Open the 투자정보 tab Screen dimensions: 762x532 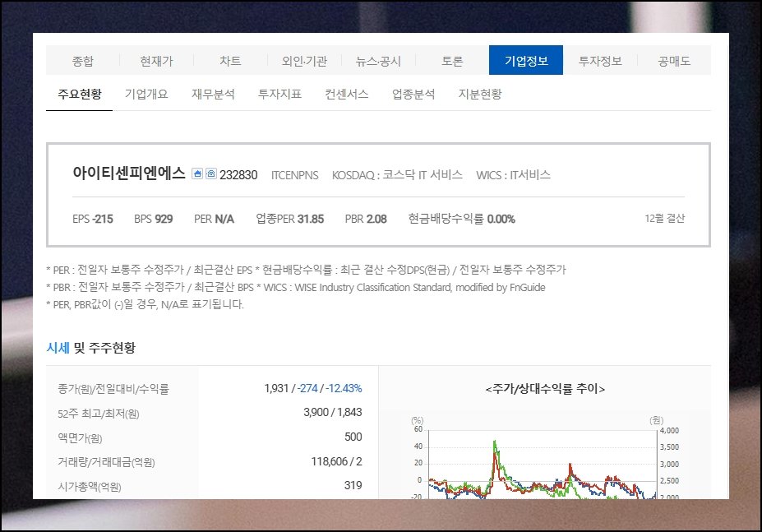click(x=600, y=60)
